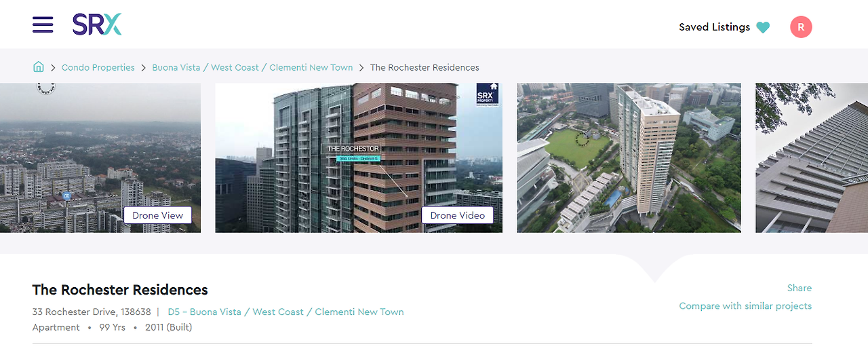Image resolution: width=868 pixels, height=353 pixels.
Task: Navigate to Condo Properties breadcrumb
Action: click(x=98, y=67)
